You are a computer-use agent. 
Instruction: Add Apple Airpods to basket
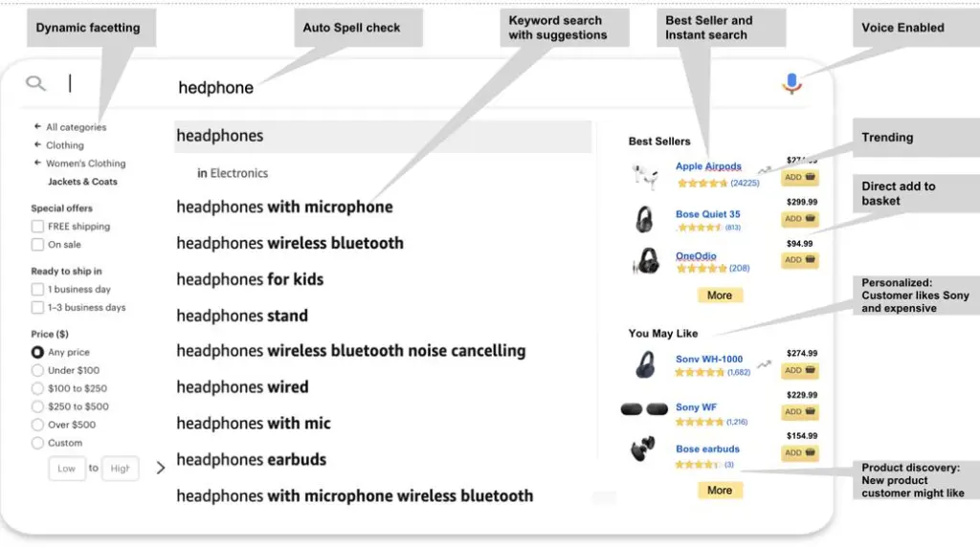click(799, 177)
